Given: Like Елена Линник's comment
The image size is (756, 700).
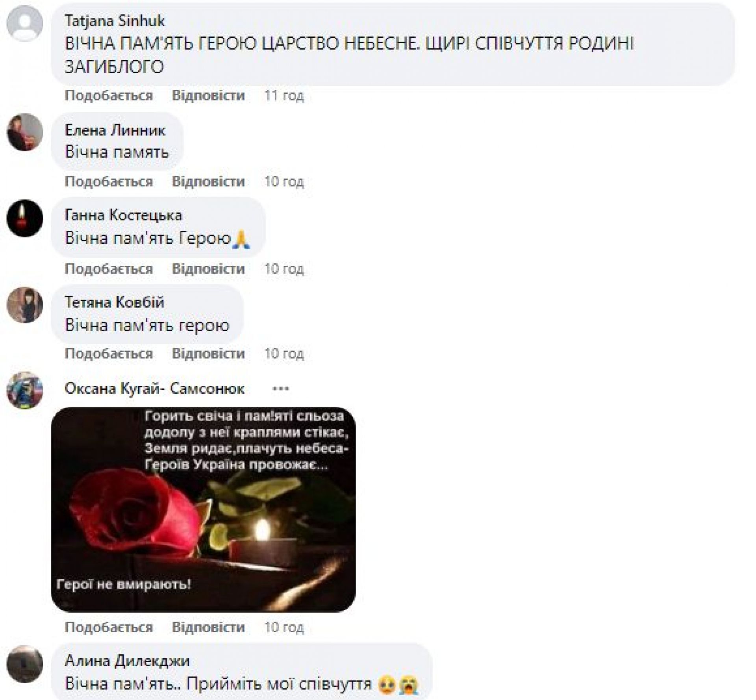Looking at the screenshot, I should tap(109, 181).
